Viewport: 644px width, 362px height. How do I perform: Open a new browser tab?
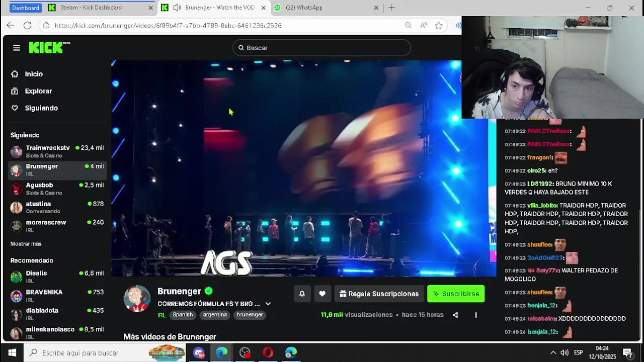392,8
